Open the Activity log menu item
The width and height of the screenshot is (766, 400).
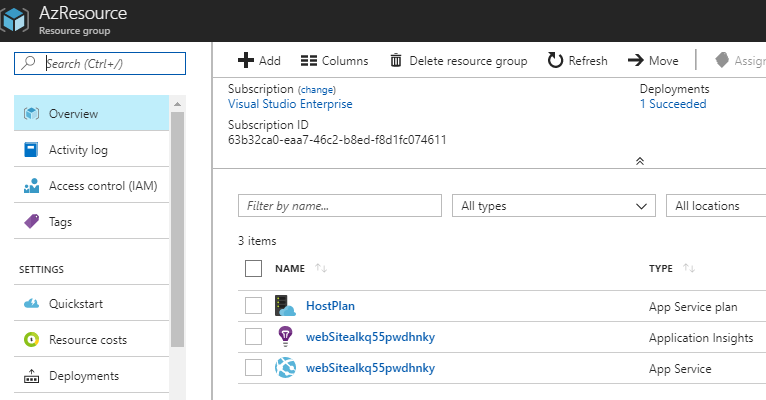pos(91,149)
